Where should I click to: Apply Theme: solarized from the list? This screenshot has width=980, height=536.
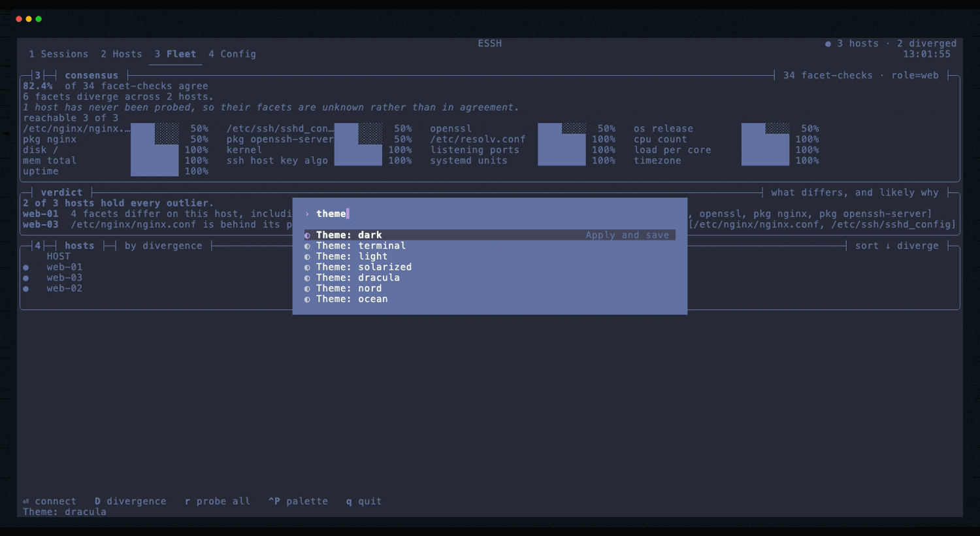coord(490,267)
